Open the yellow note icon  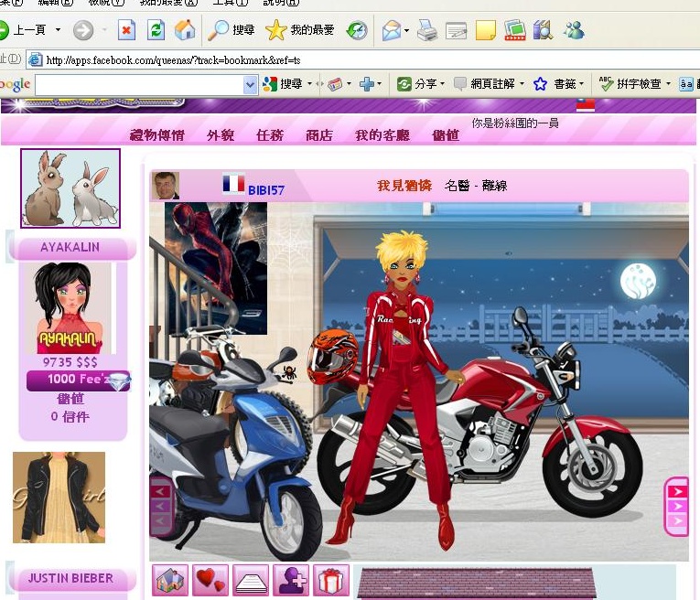(486, 30)
